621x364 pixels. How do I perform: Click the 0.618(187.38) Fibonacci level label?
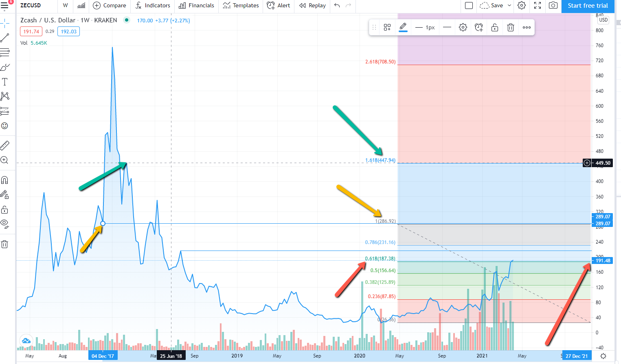pyautogui.click(x=380, y=259)
